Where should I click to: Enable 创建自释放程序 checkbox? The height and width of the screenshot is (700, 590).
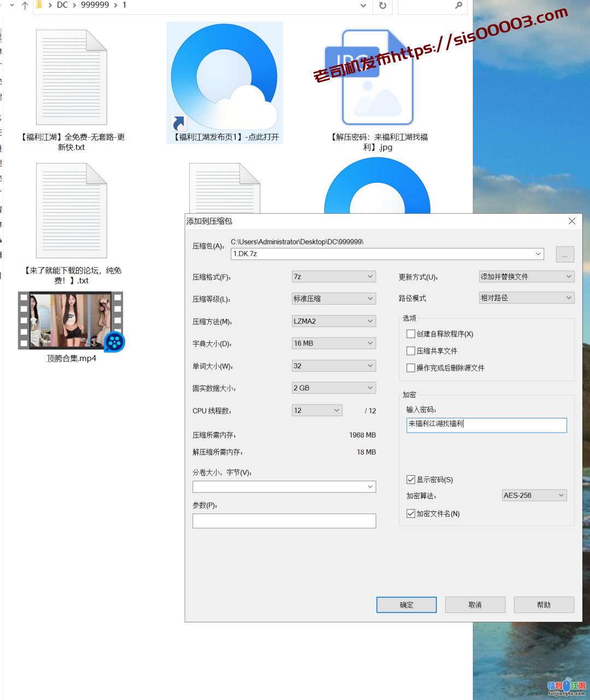(x=411, y=334)
